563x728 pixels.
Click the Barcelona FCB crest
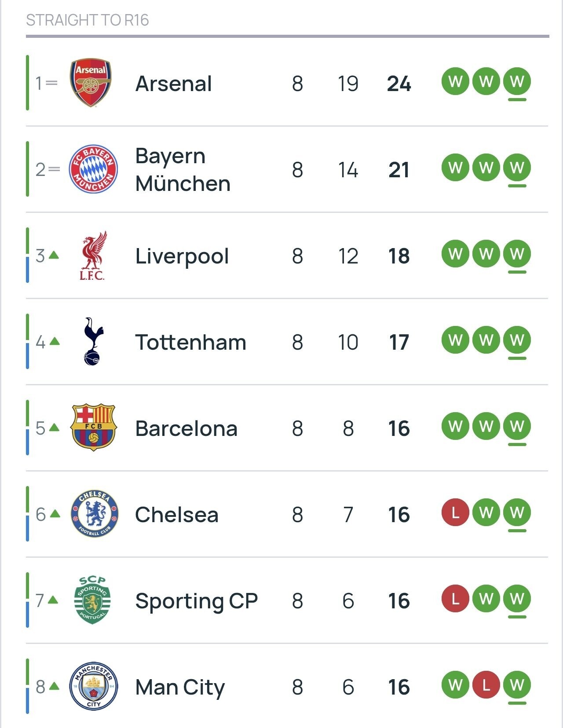click(93, 428)
